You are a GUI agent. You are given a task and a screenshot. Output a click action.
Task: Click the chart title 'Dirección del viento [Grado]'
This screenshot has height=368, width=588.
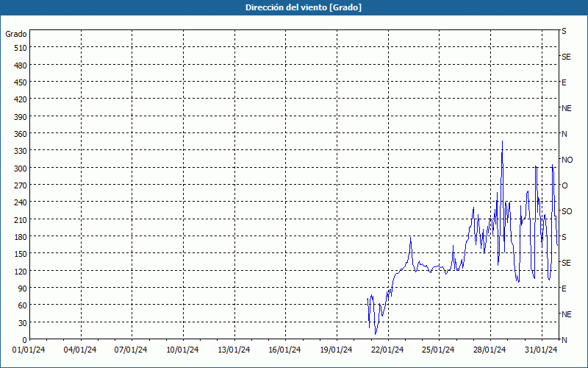(x=304, y=7)
